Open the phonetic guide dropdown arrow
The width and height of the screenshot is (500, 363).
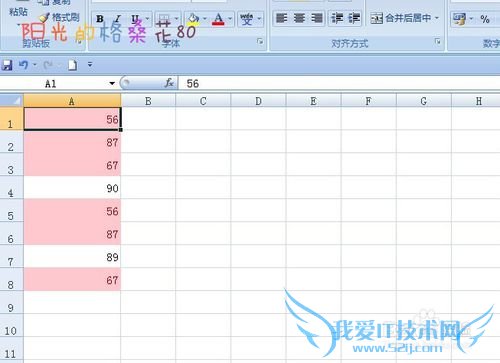click(x=259, y=19)
